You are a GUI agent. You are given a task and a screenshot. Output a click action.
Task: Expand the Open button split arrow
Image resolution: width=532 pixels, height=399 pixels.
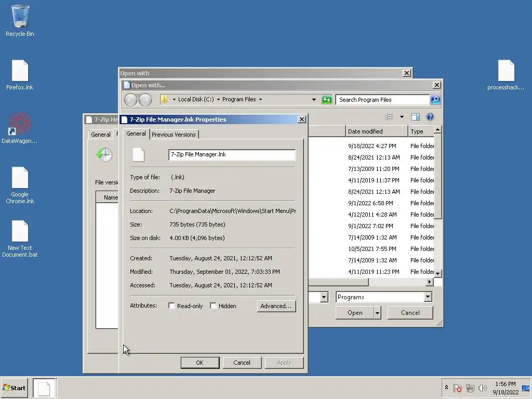[x=377, y=313]
